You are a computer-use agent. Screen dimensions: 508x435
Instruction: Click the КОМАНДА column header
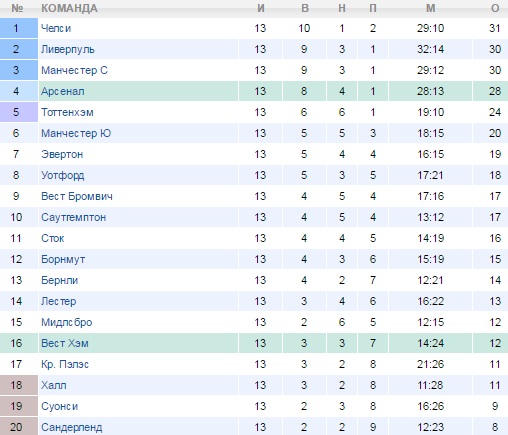69,8
